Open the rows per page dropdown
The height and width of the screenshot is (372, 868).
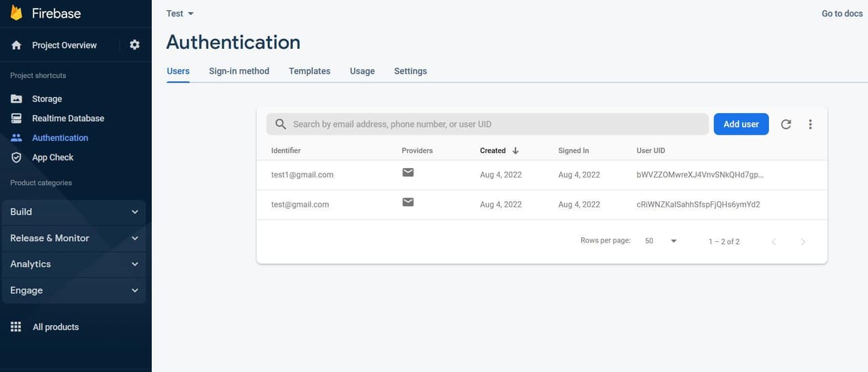tap(661, 241)
